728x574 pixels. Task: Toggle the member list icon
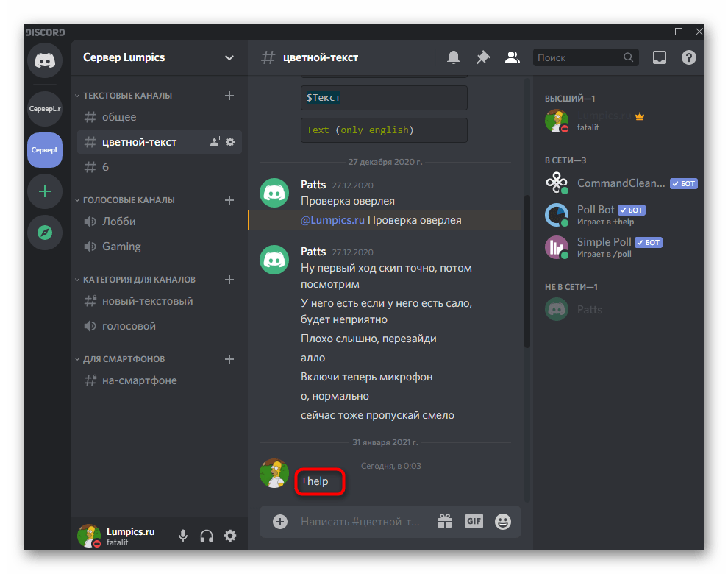(x=512, y=57)
